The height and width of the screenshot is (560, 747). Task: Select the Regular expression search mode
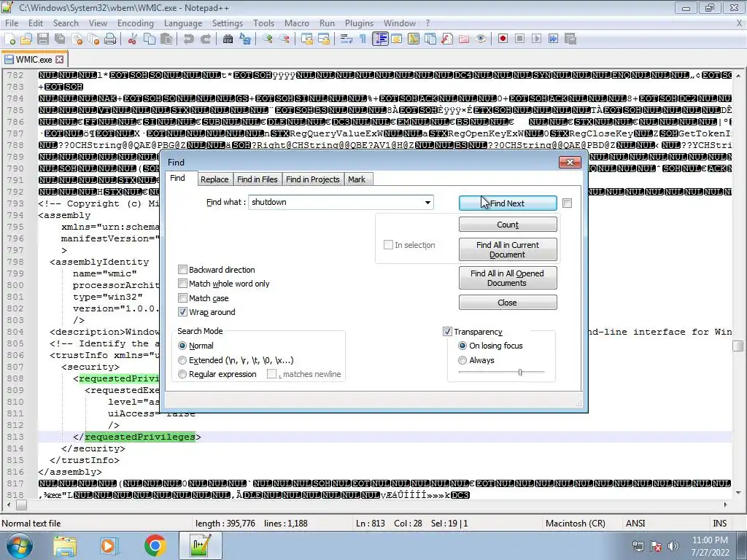[182, 374]
